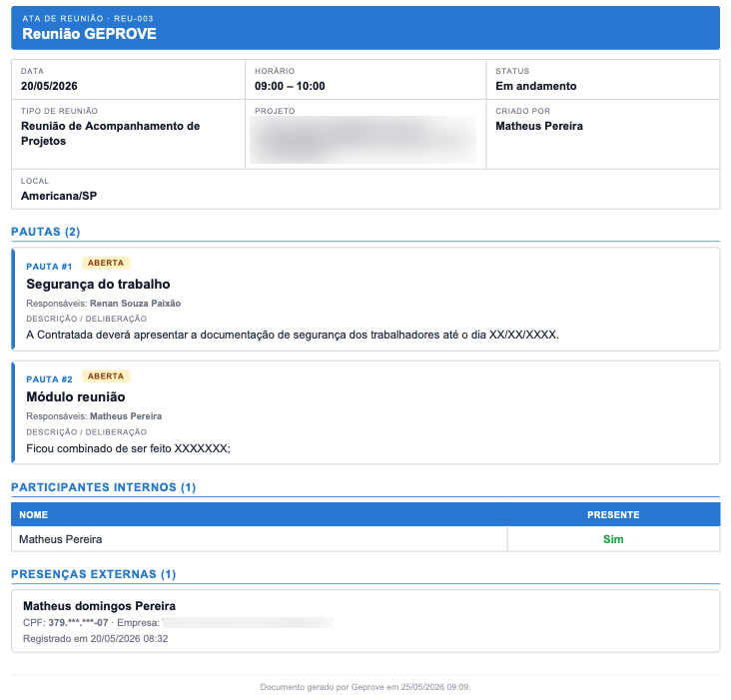Image resolution: width=731 pixels, height=700 pixels.
Task: Click 'DESCRIÇÃO / DELIBERAÇÃO' label in Pauta #2
Action: point(86,432)
